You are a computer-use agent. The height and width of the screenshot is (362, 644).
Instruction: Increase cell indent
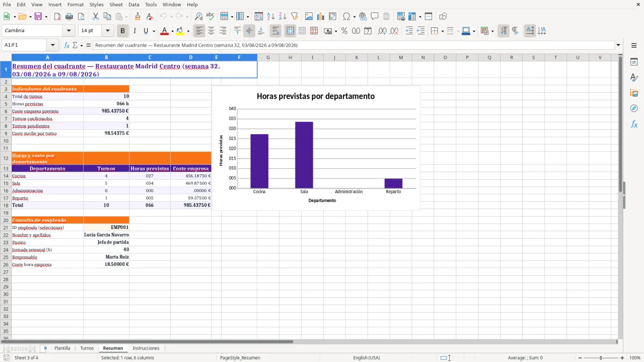409,31
